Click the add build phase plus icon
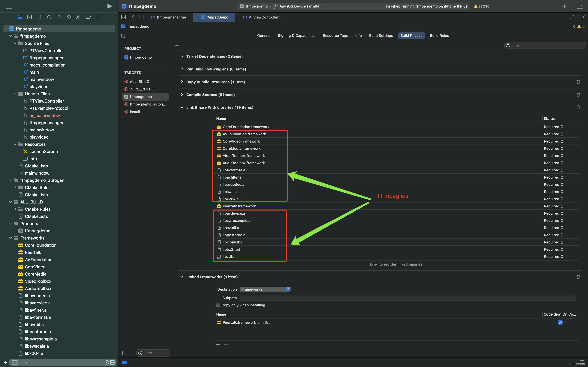 (x=177, y=45)
